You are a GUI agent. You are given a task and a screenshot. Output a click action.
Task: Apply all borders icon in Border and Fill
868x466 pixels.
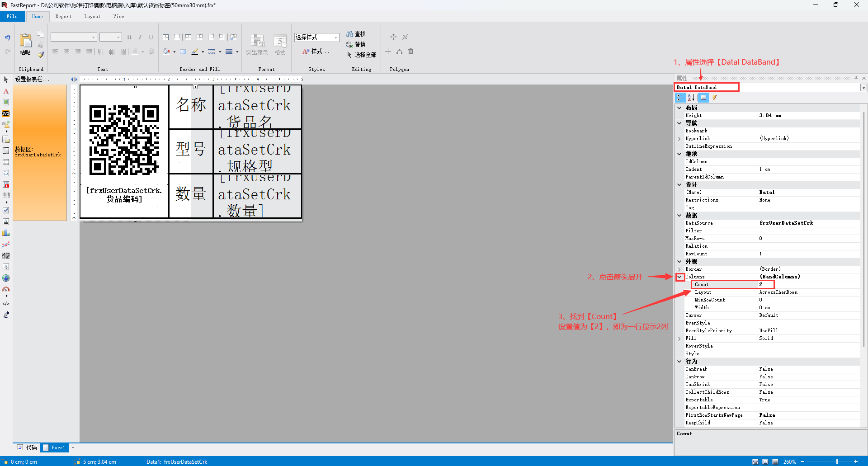point(166,38)
